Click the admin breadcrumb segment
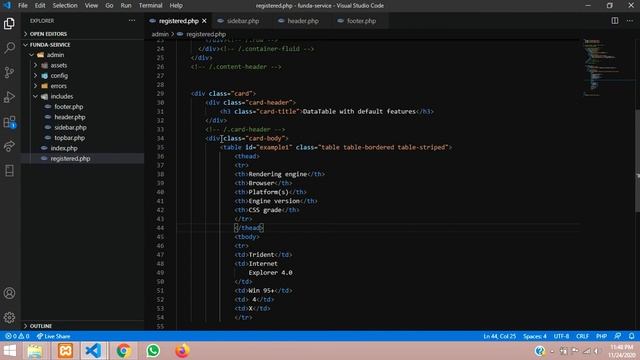The width and height of the screenshot is (640, 360). (x=160, y=34)
